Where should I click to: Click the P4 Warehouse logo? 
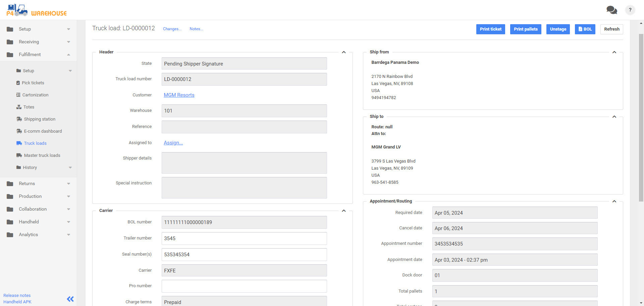tap(37, 10)
